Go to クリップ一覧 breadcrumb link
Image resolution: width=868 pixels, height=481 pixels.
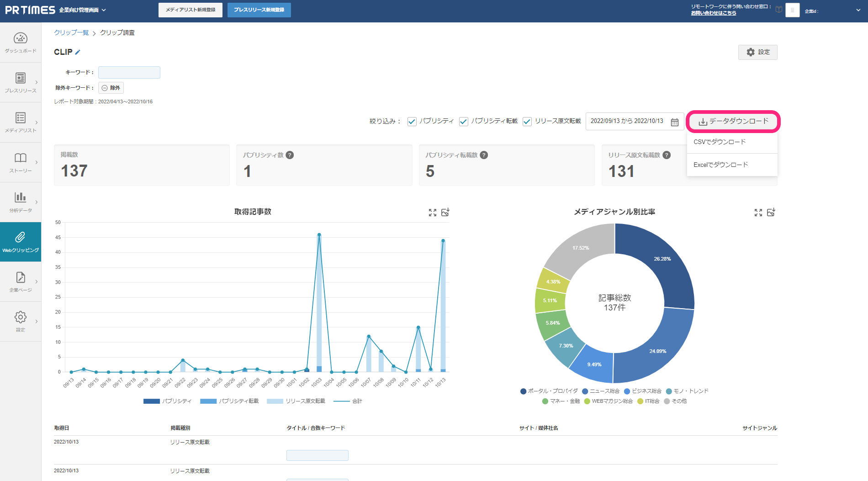[x=71, y=32]
